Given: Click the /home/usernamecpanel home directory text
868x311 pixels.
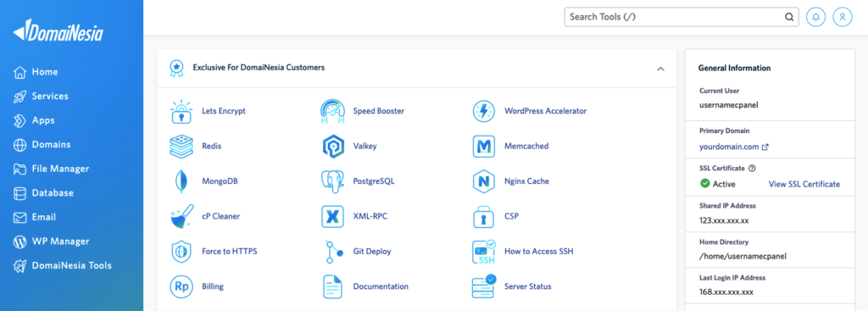Looking at the screenshot, I should pyautogui.click(x=743, y=256).
